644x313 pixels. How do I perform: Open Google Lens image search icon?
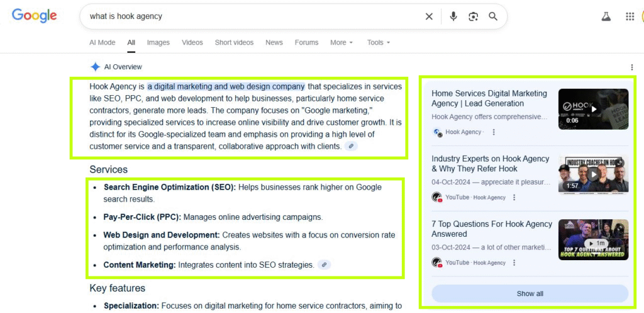473,16
